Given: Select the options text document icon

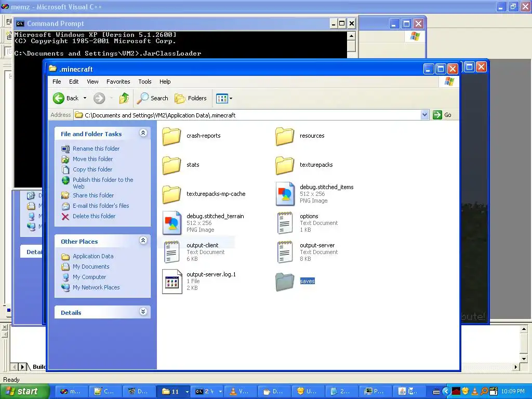Looking at the screenshot, I should point(285,223).
